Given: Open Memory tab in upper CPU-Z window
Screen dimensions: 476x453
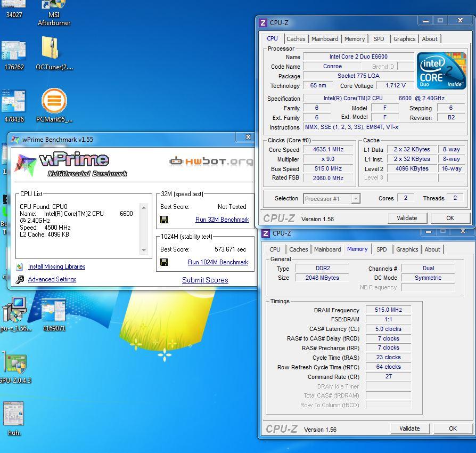Looking at the screenshot, I should pos(355,39).
